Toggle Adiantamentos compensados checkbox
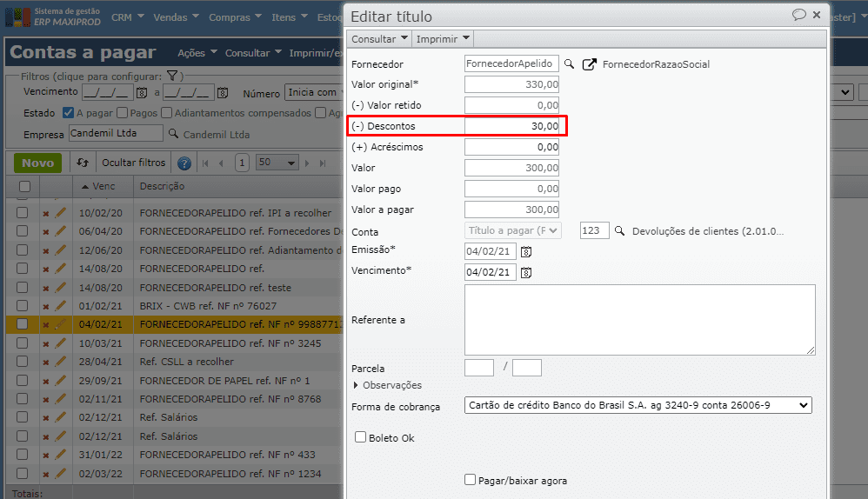The width and height of the screenshot is (868, 499). point(167,113)
